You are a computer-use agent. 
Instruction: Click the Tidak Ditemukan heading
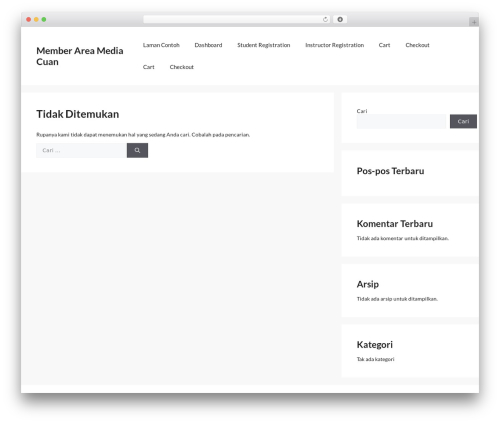[78, 114]
